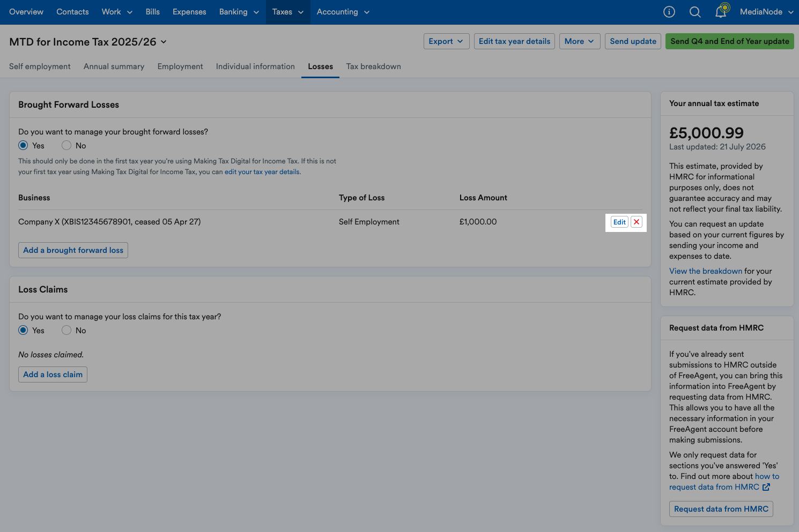
Task: Switch to the Annual summary tab
Action: point(114,66)
